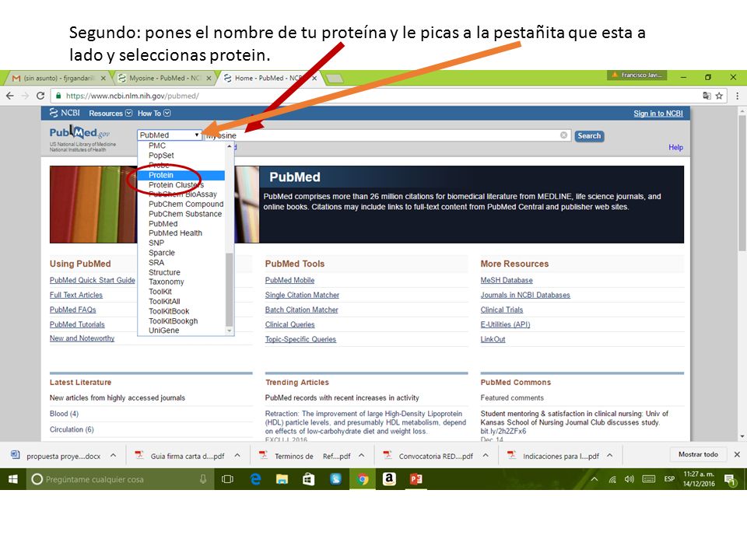The image size is (747, 560).
Task: Switch to the Gmail (sin asunto) tab
Action: tap(58, 78)
